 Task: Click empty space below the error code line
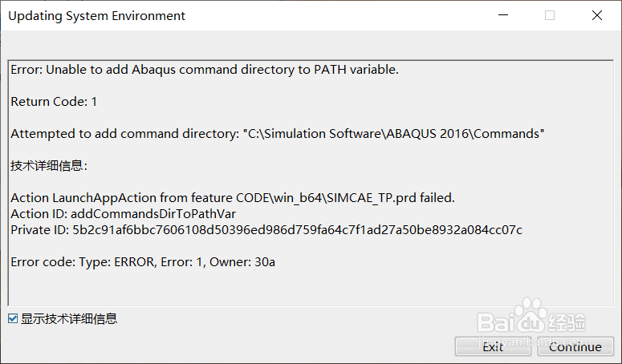pyautogui.click(x=310, y=287)
